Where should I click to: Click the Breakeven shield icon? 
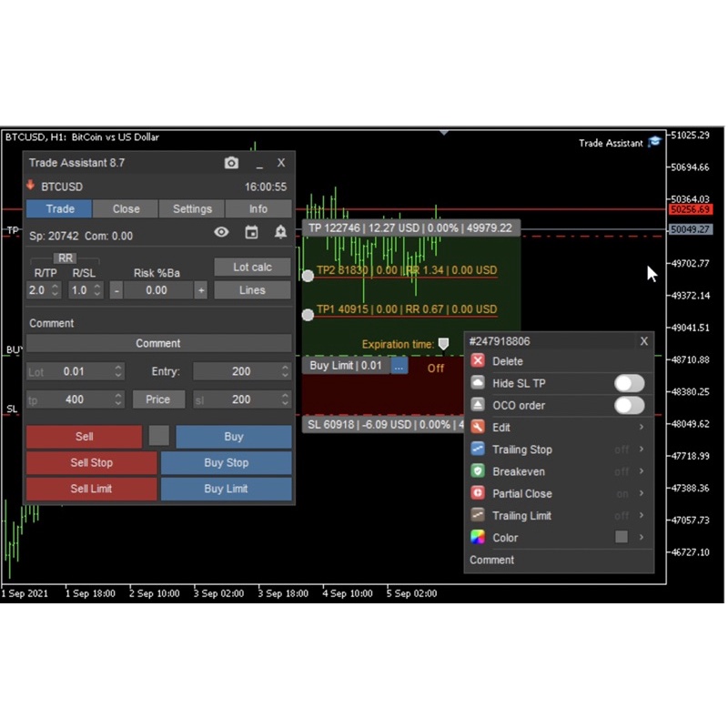[x=478, y=471]
